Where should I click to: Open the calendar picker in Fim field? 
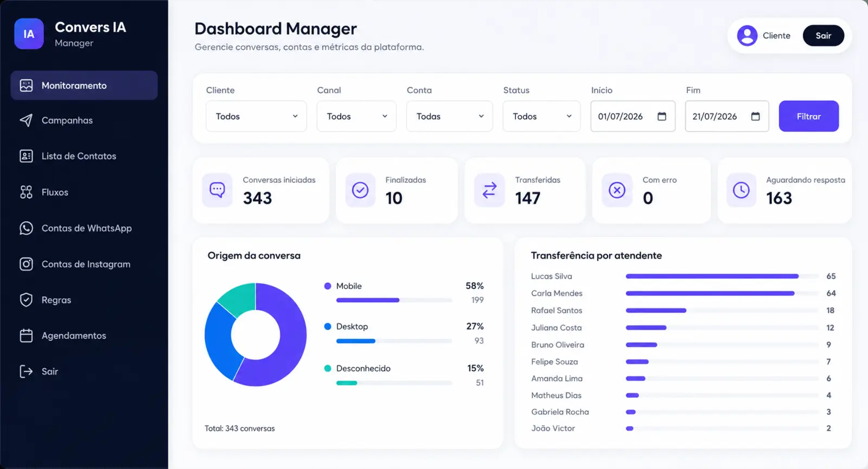755,116
